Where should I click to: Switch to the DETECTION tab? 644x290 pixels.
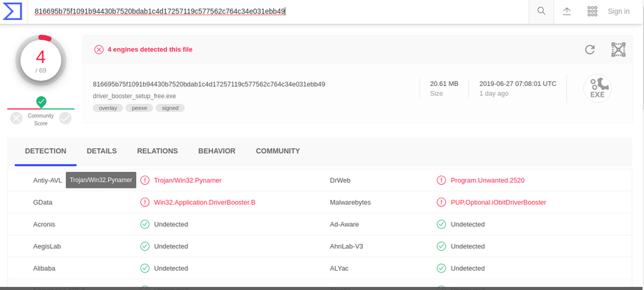tap(46, 151)
